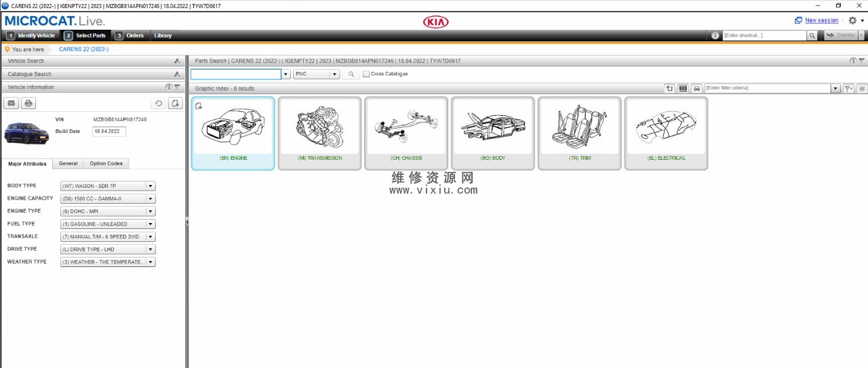The width and height of the screenshot is (868, 368).
Task: Switch to the Option Codes tab
Action: [106, 163]
